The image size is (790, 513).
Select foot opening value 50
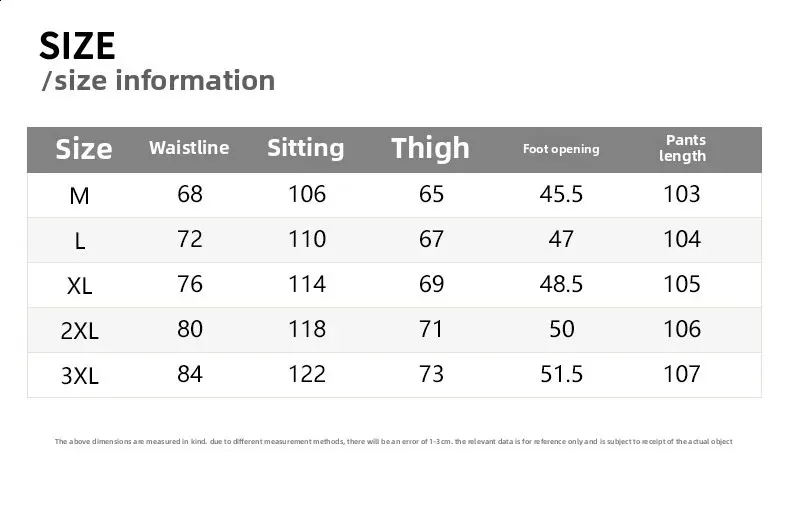(x=562, y=329)
